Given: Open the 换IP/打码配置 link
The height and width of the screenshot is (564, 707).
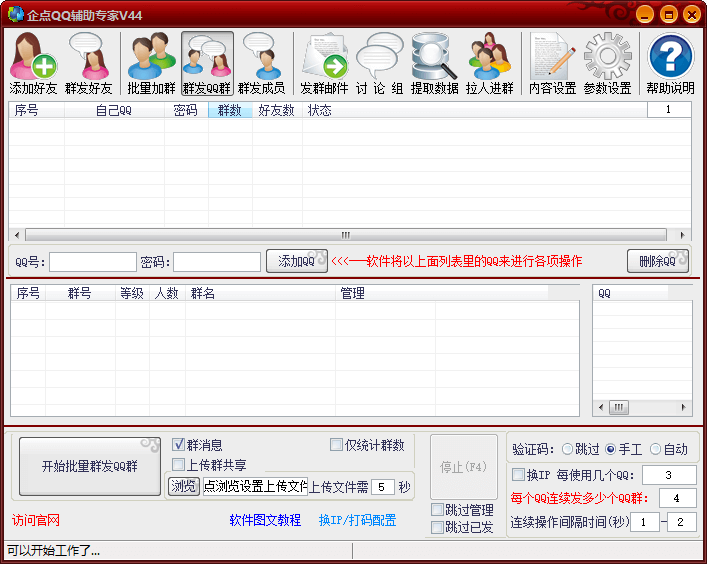Looking at the screenshot, I should click(358, 520).
